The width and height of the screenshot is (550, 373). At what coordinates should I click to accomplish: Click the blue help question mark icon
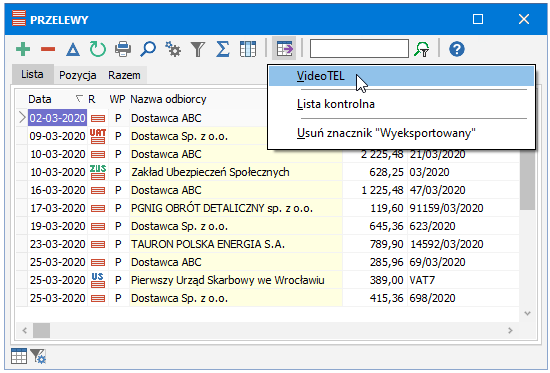[457, 49]
